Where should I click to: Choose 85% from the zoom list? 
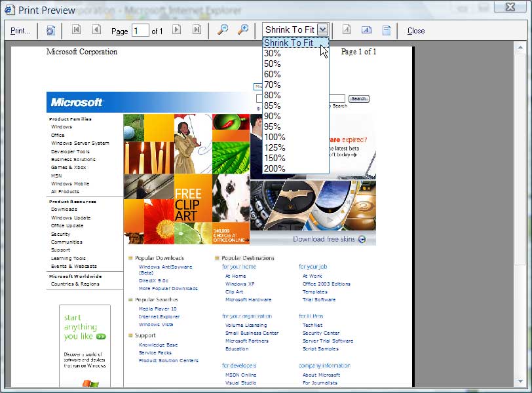tap(295, 106)
